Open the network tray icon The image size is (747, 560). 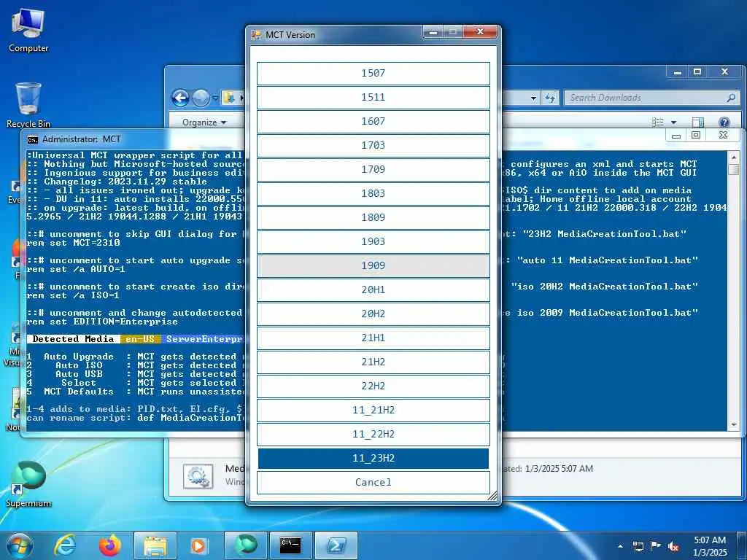638,546
